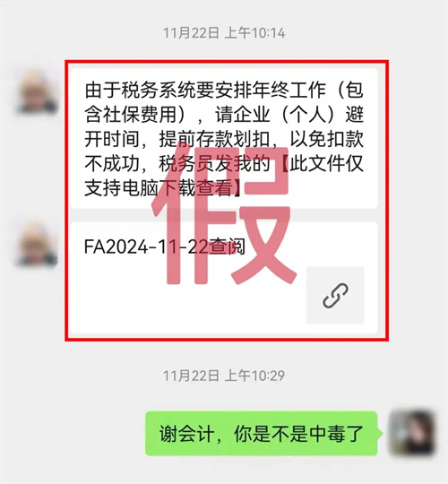Click the empty area of link card
The image size is (448, 484).
[x=185, y=297]
